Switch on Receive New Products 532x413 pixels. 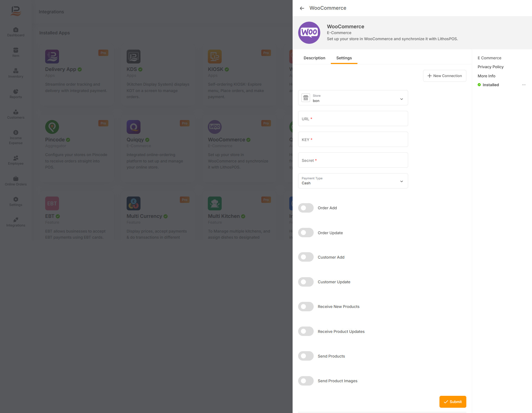(306, 307)
